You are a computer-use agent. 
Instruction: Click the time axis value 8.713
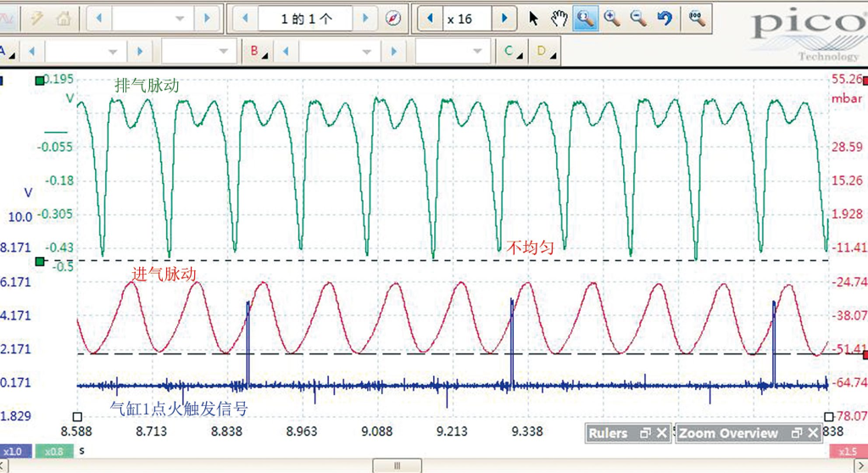(151, 431)
